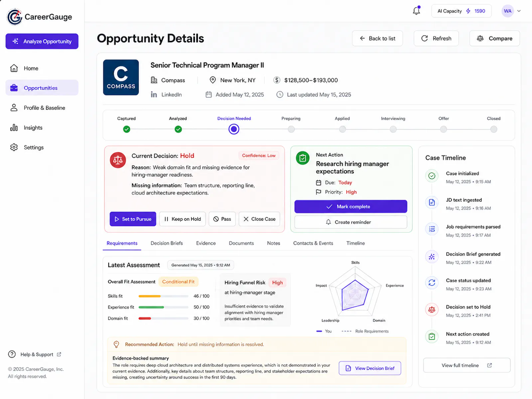Click the Experience fit progress bar

(164, 307)
